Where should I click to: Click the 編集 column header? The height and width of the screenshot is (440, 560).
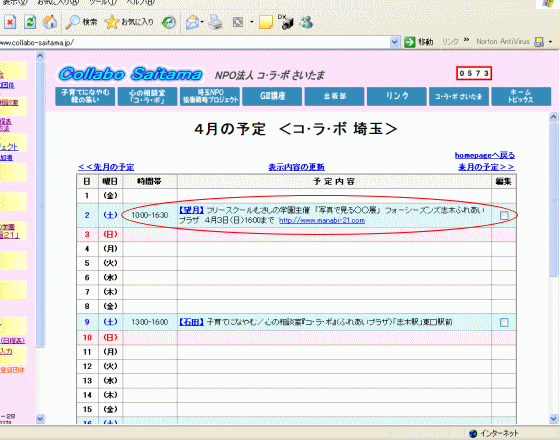504,181
